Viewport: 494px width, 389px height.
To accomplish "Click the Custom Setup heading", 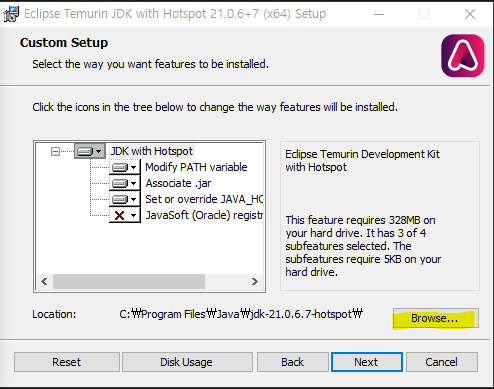I will (x=64, y=43).
